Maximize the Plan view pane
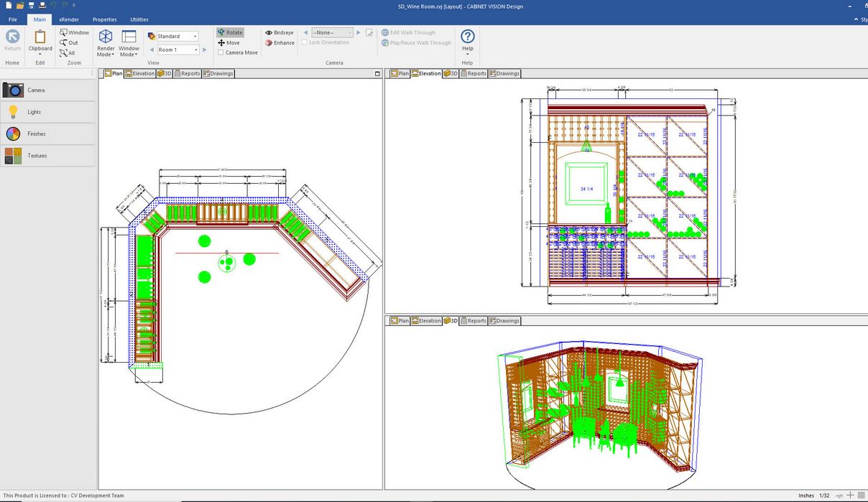The image size is (868, 502). tap(377, 73)
